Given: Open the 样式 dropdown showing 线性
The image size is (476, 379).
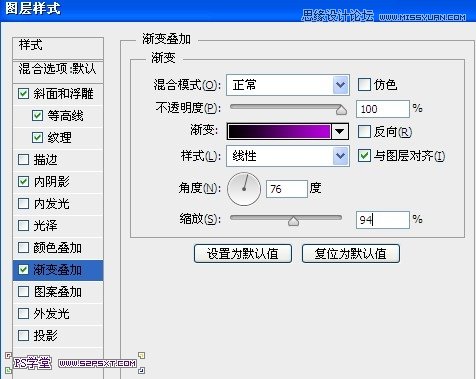Looking at the screenshot, I should coord(288,156).
